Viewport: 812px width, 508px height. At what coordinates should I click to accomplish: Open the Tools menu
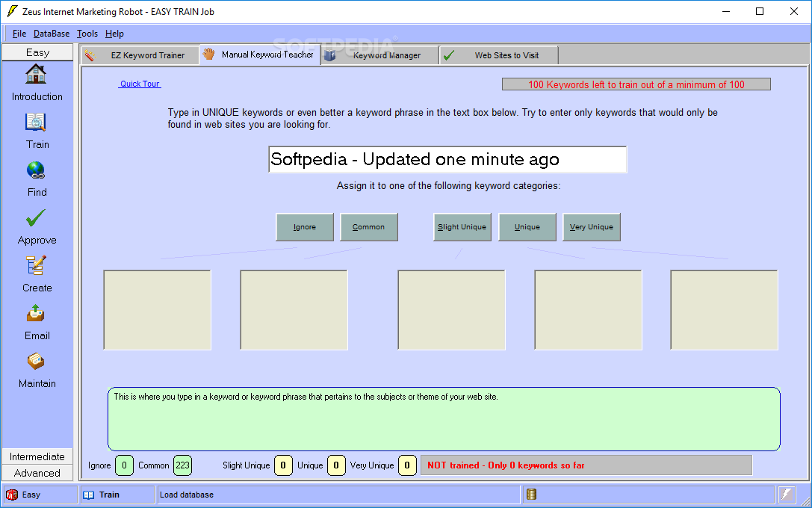click(87, 34)
